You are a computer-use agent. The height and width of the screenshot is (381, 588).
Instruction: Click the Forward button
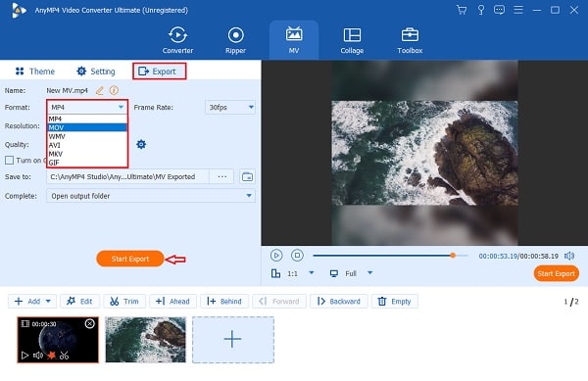pyautogui.click(x=279, y=302)
